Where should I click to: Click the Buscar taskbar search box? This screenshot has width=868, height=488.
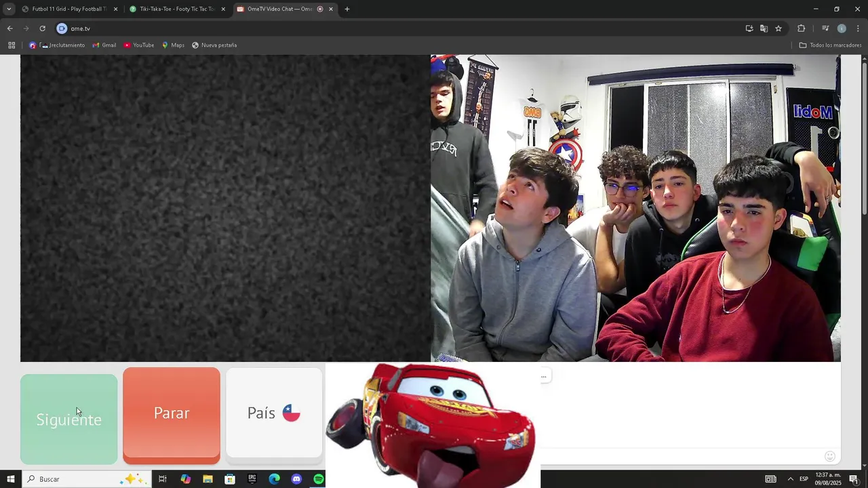(87, 479)
